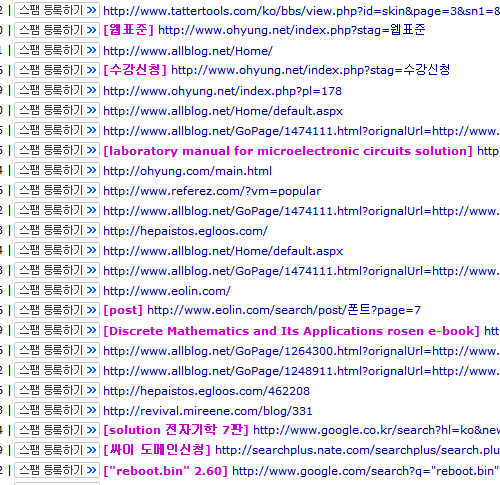This screenshot has width=500, height=485.
Task: Click 스팸 등록하기 beside the laboratory manual keyword
Action: coord(57,150)
